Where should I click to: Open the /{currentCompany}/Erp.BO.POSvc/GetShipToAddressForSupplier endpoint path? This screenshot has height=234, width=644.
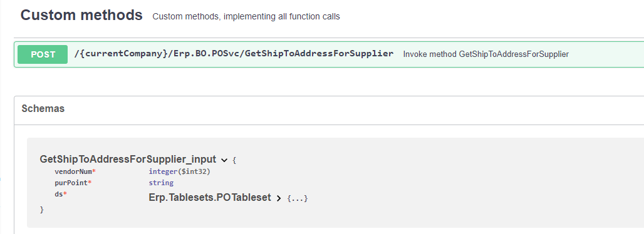click(x=234, y=54)
